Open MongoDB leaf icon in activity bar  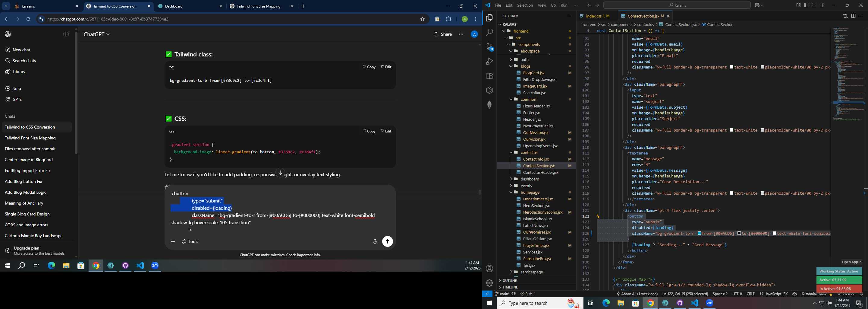(x=489, y=105)
